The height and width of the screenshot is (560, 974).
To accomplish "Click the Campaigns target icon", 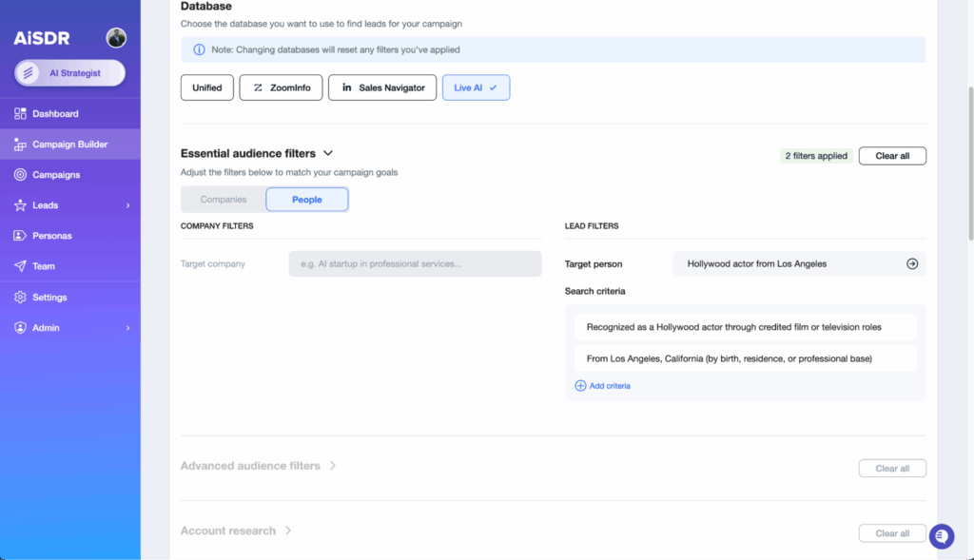I will (x=20, y=175).
